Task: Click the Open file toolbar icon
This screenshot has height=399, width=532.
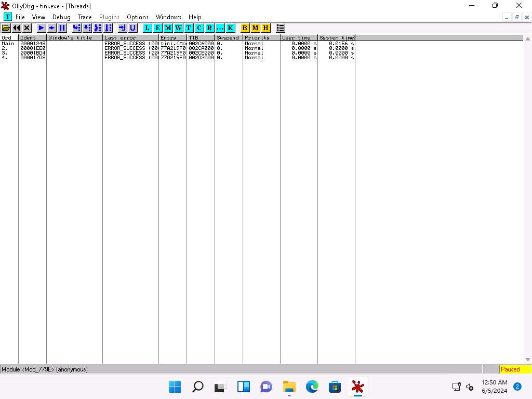Action: tap(6, 28)
